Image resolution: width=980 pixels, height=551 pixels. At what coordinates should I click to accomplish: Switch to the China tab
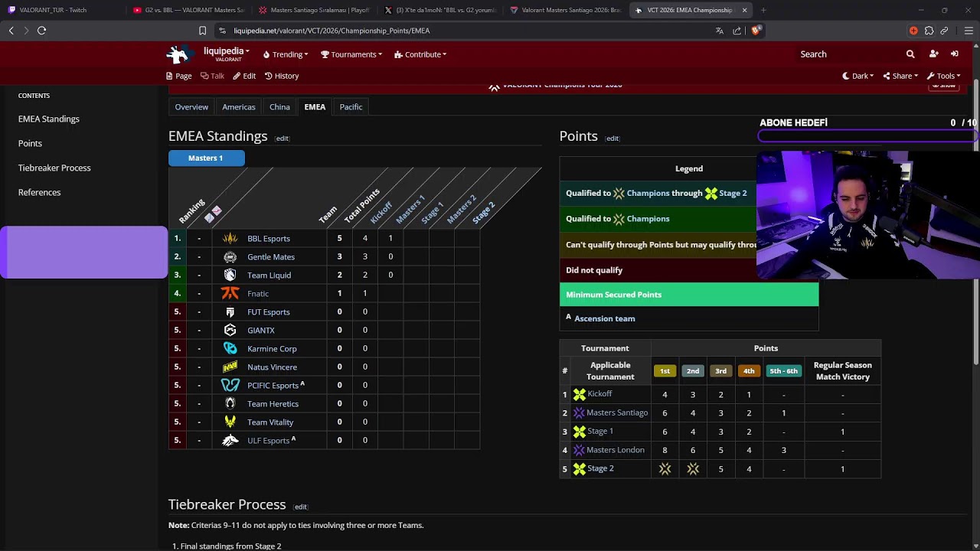[x=279, y=107]
